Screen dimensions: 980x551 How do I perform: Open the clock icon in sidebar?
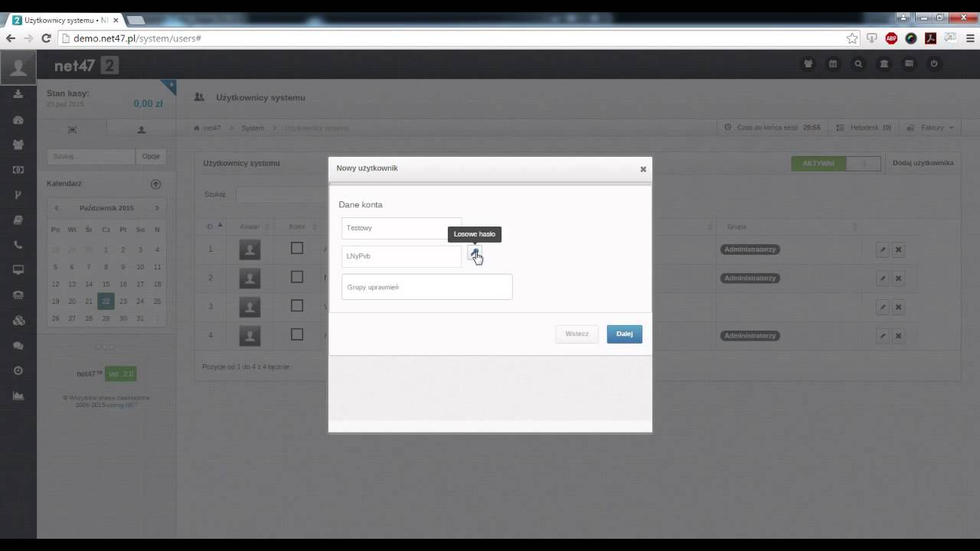click(18, 370)
